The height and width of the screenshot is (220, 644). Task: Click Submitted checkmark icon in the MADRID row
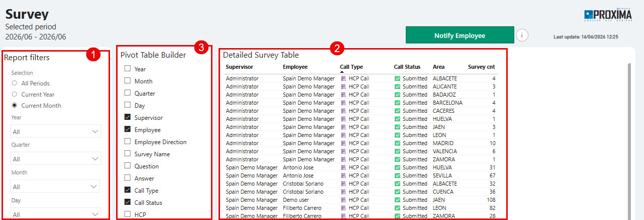pos(397,143)
